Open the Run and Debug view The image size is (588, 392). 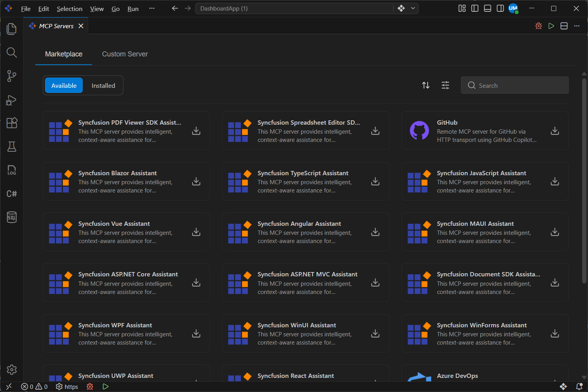coord(12,100)
